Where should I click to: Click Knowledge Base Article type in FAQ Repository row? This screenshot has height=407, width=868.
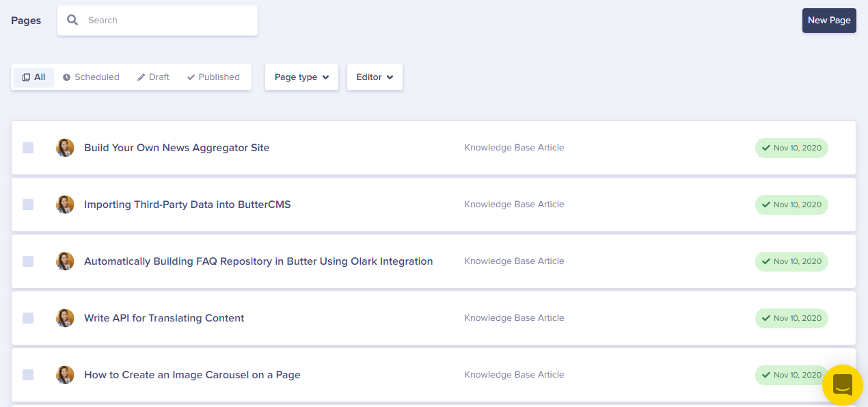[514, 261]
